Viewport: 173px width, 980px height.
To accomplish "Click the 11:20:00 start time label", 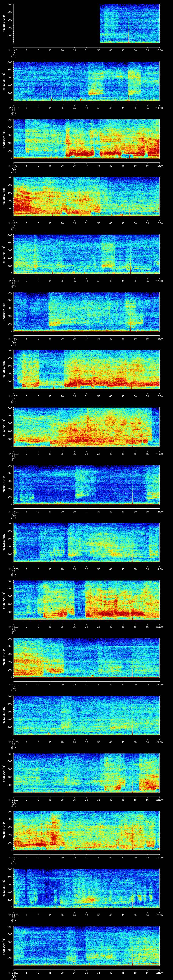I will [x=13, y=684].
